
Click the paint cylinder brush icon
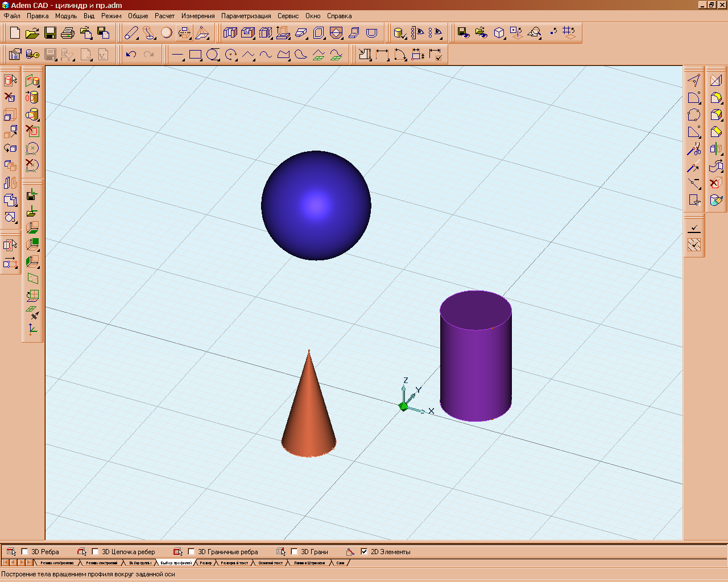(x=716, y=200)
